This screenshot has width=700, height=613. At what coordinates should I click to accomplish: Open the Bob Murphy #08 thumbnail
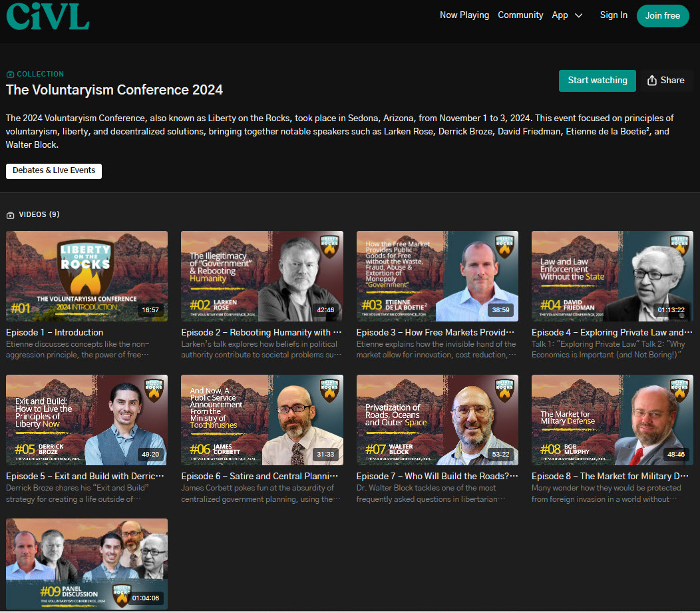pos(612,420)
